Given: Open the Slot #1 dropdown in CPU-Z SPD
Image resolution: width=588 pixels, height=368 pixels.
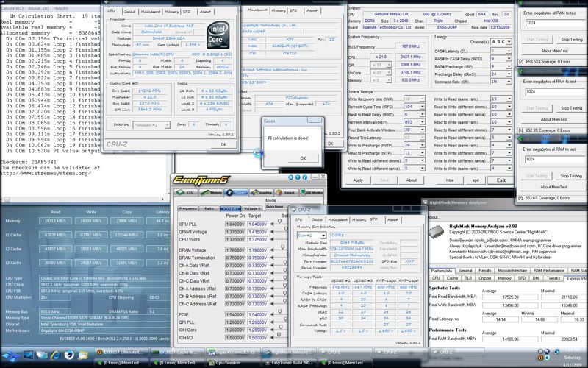Looking at the screenshot, I should [312, 236].
